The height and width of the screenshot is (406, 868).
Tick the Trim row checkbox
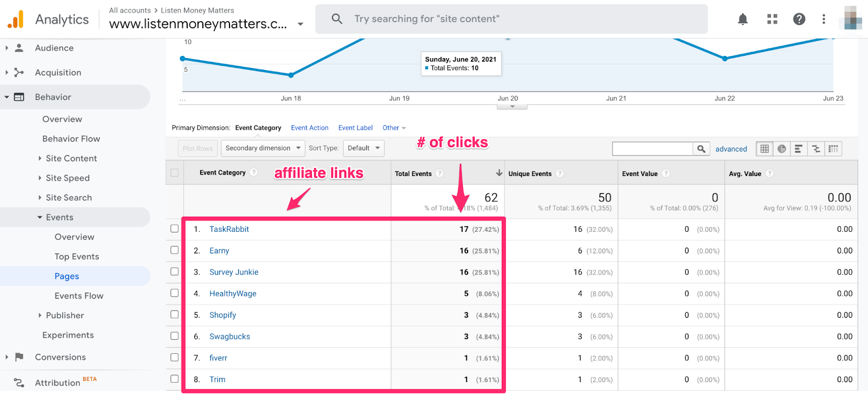click(x=174, y=379)
